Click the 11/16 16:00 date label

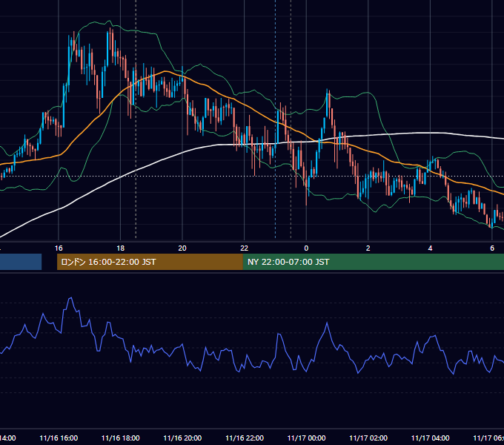59,438
